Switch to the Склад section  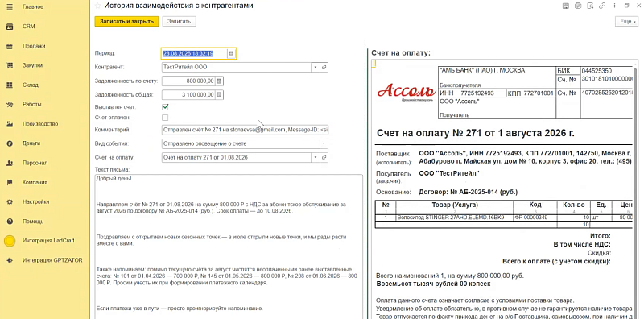tap(31, 85)
